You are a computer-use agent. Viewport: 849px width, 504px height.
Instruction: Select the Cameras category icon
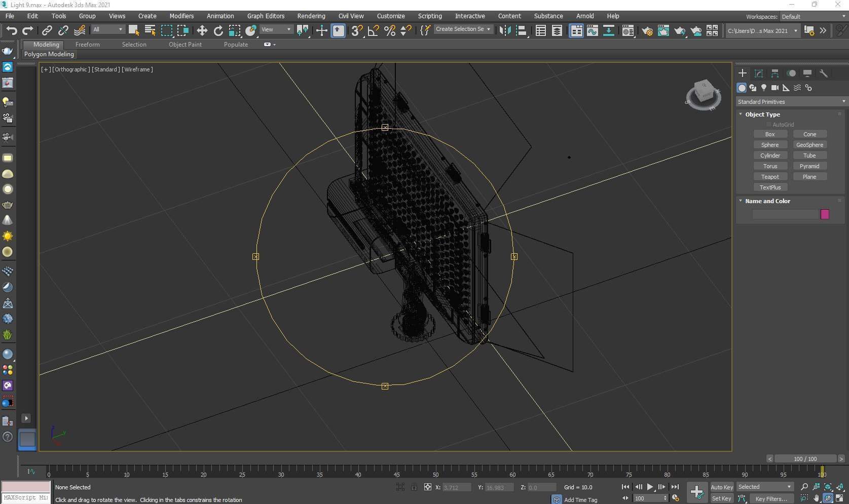pos(775,88)
